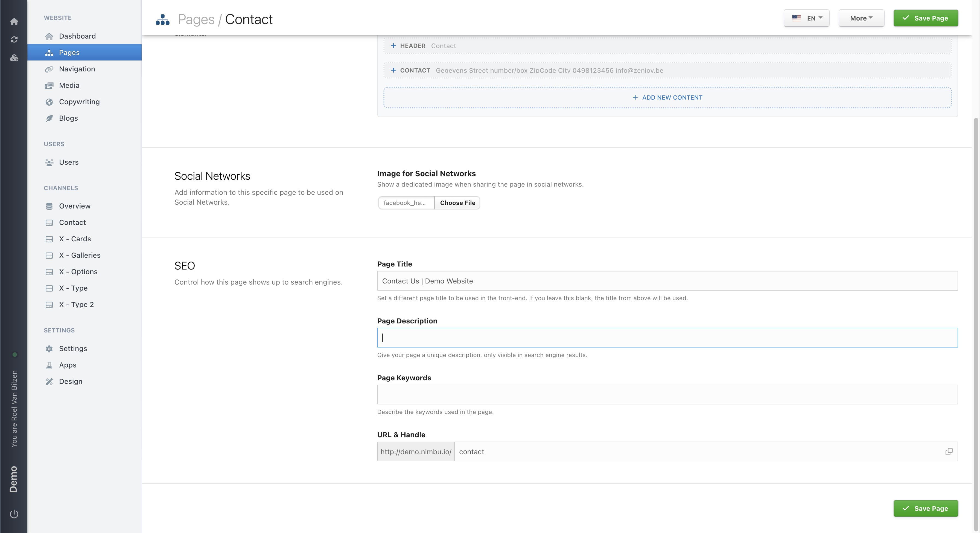Click Choose File for social image

click(457, 203)
